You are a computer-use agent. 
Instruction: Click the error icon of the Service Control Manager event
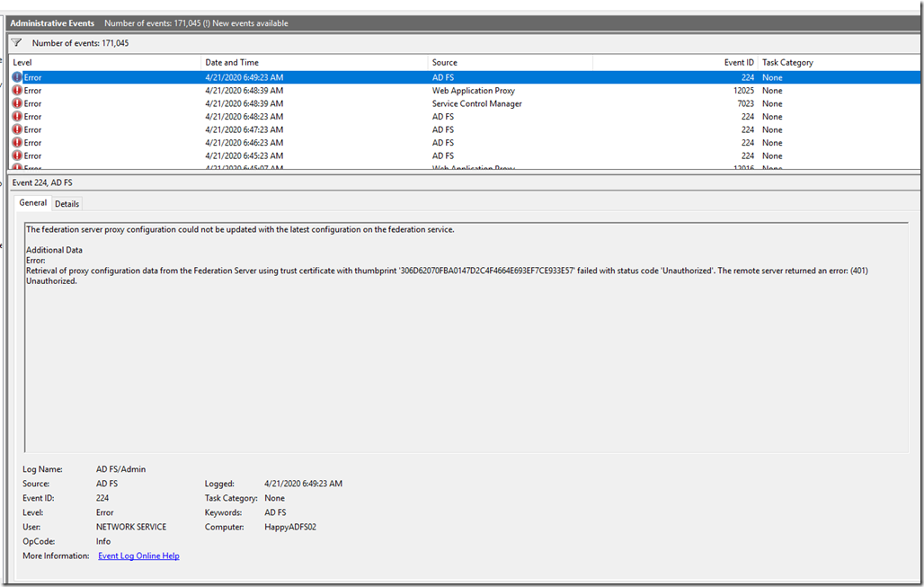tap(17, 103)
